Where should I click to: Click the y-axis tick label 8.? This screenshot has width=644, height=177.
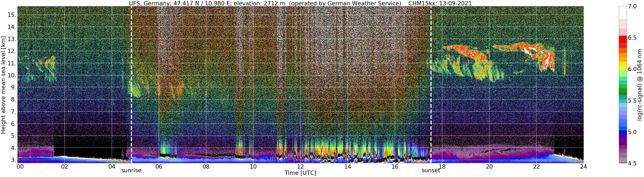[x=13, y=99]
